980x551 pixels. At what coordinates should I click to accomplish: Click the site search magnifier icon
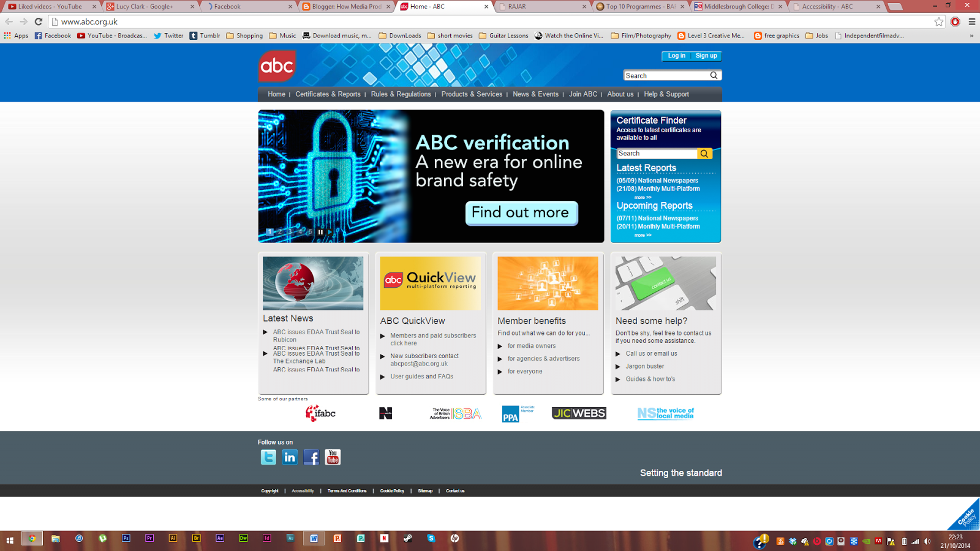[714, 75]
